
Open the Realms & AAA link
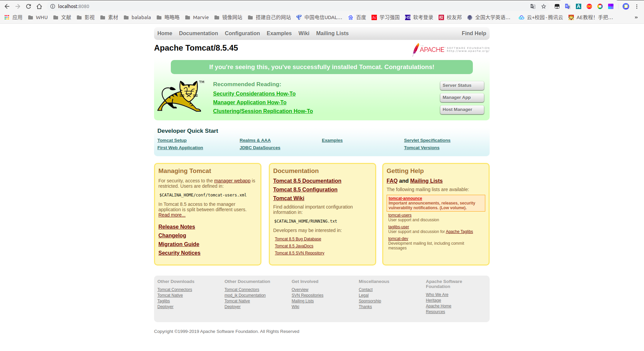255,140
